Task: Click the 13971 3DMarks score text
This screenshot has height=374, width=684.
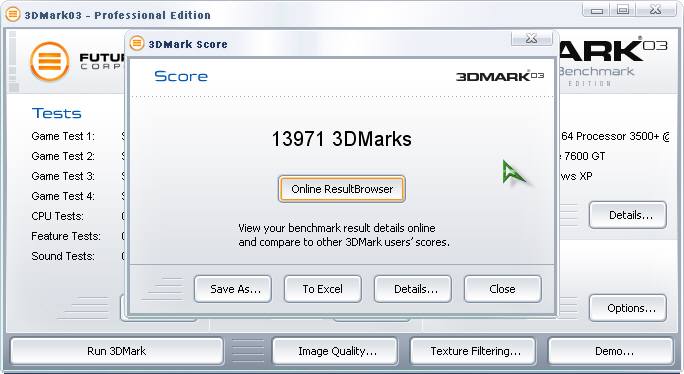Action: tap(342, 139)
